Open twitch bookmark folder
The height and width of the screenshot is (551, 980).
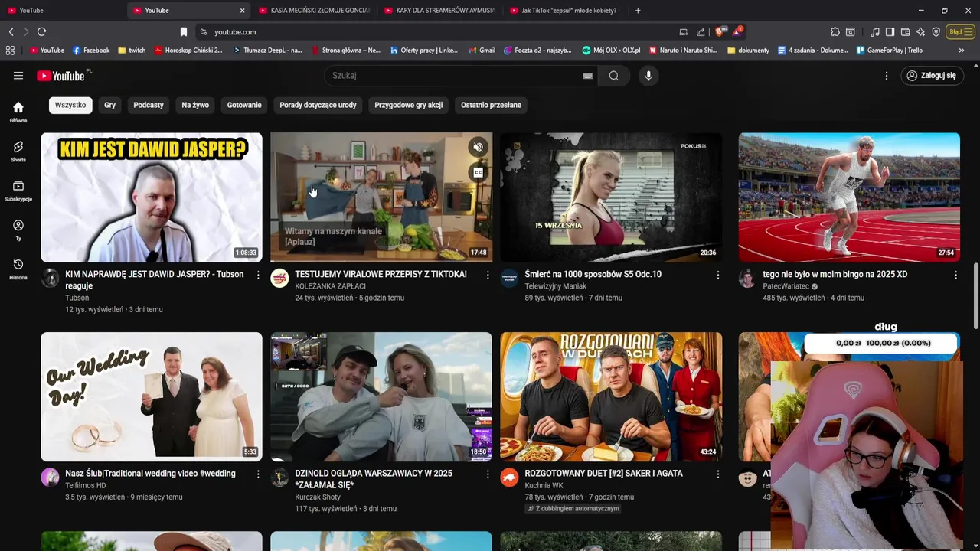point(132,50)
